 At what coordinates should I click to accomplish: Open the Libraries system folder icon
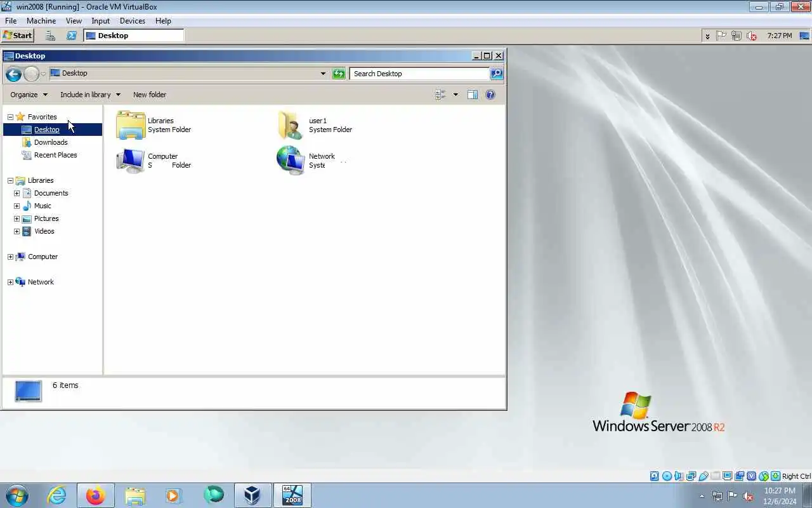coord(131,125)
